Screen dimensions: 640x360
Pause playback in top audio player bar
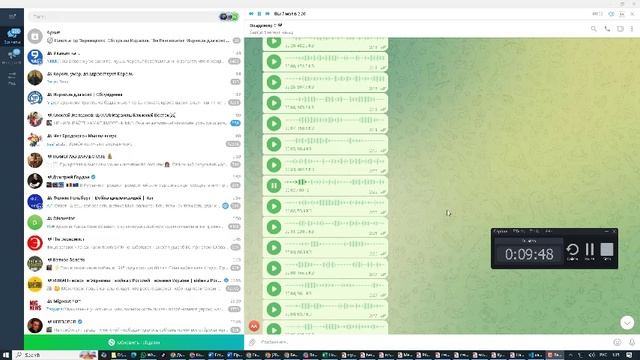(259, 14)
